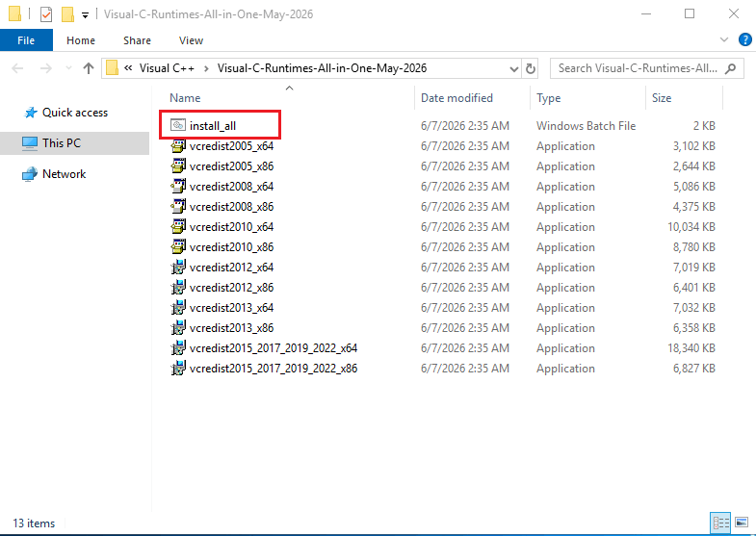Viewport: 756px width, 536px height.
Task: Sort by Date modified column header
Action: click(456, 98)
